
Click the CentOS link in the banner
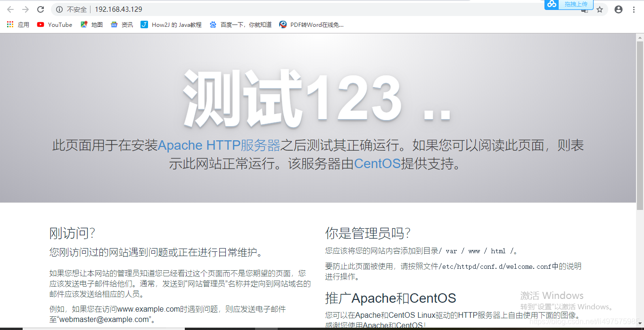coord(377,164)
